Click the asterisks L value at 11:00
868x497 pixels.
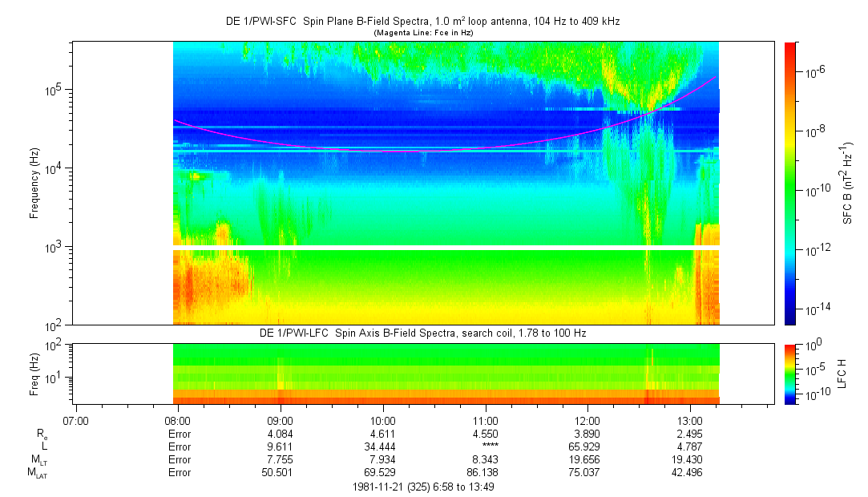pyautogui.click(x=485, y=446)
